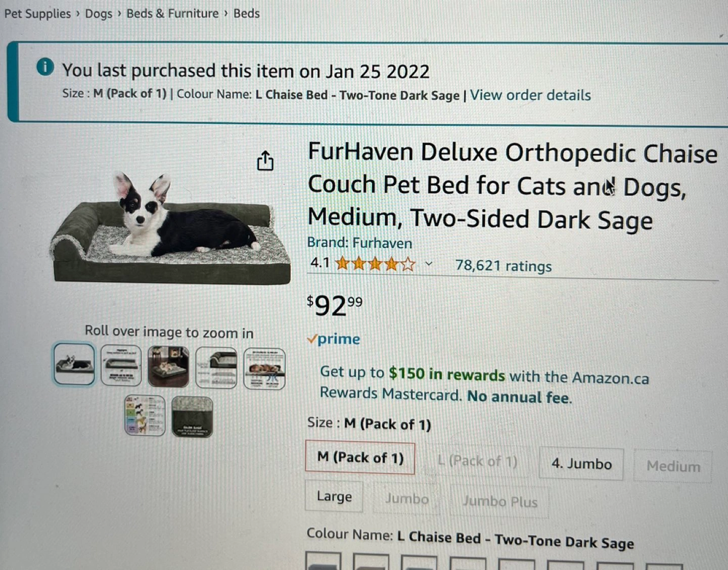Go to Beds & Furniture breadcrumb
This screenshot has height=570, width=728.
172,14
